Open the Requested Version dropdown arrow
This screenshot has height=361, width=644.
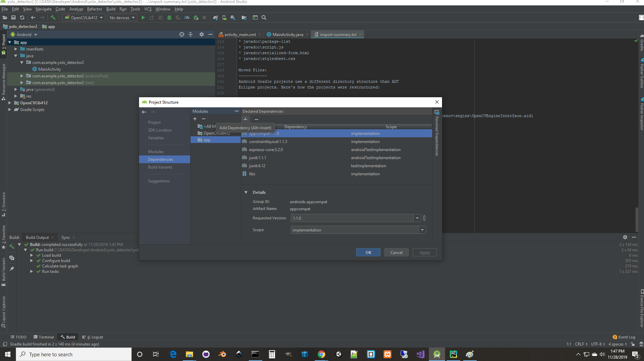[417, 218]
